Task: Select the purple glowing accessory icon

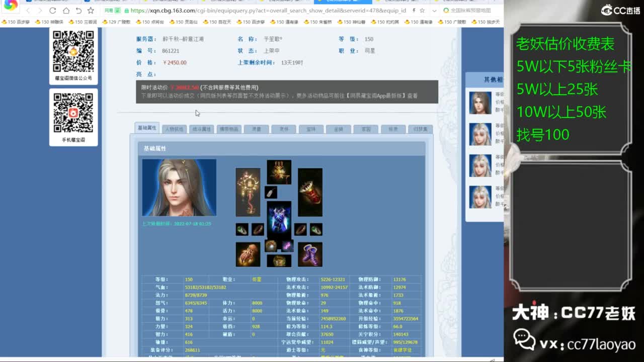Action: 287,246
